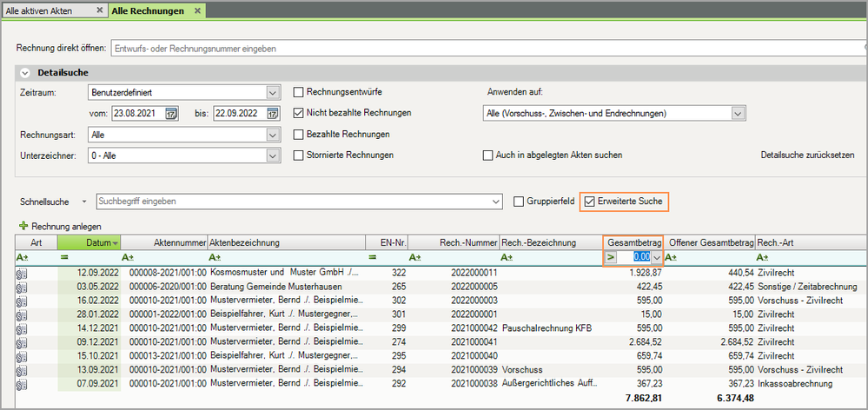
Task: Click the filter operator icon under Datum
Action: pyautogui.click(x=63, y=257)
